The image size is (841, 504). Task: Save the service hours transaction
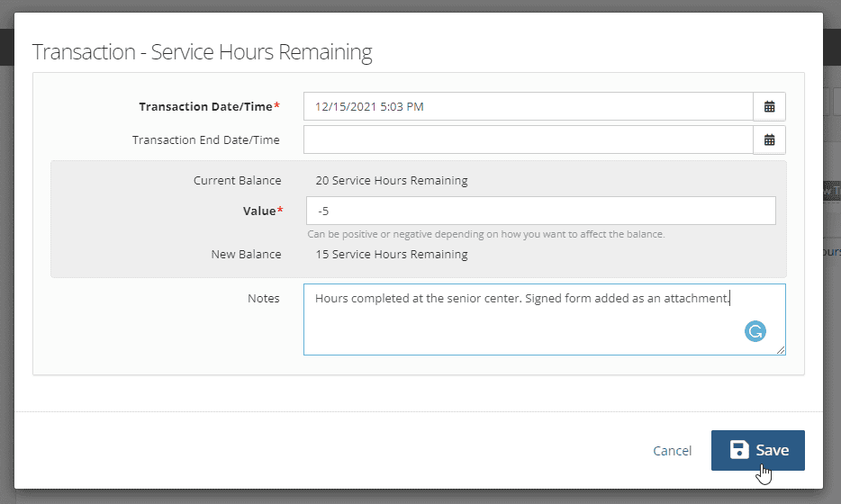coord(757,450)
